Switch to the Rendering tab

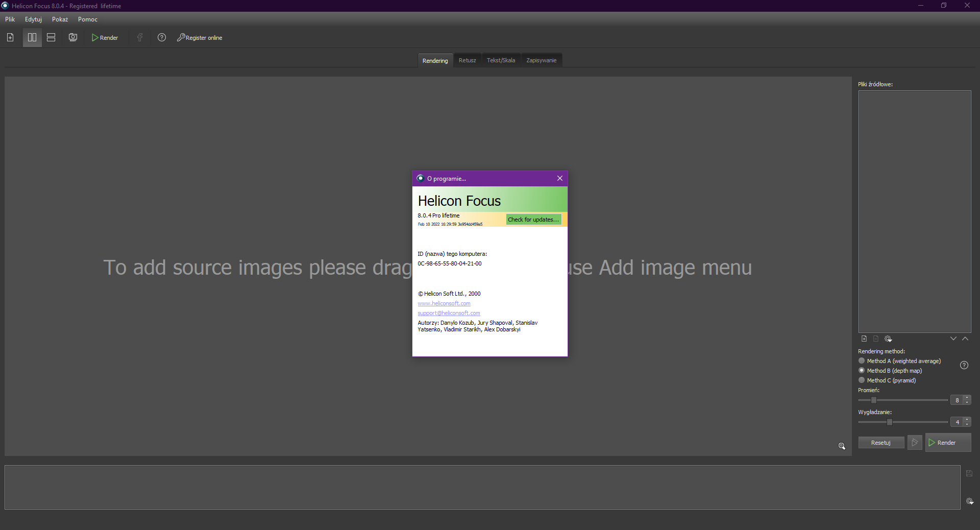pos(435,60)
